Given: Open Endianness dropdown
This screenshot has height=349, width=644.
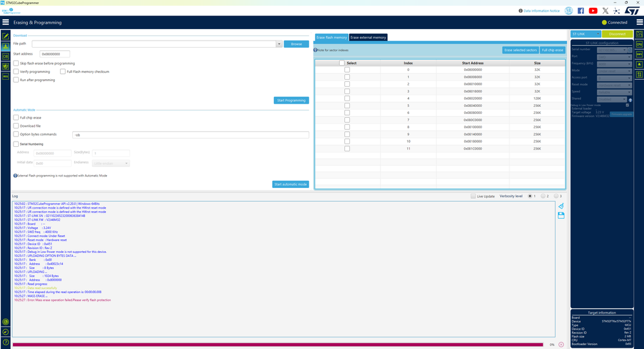Looking at the screenshot, I should [x=111, y=163].
